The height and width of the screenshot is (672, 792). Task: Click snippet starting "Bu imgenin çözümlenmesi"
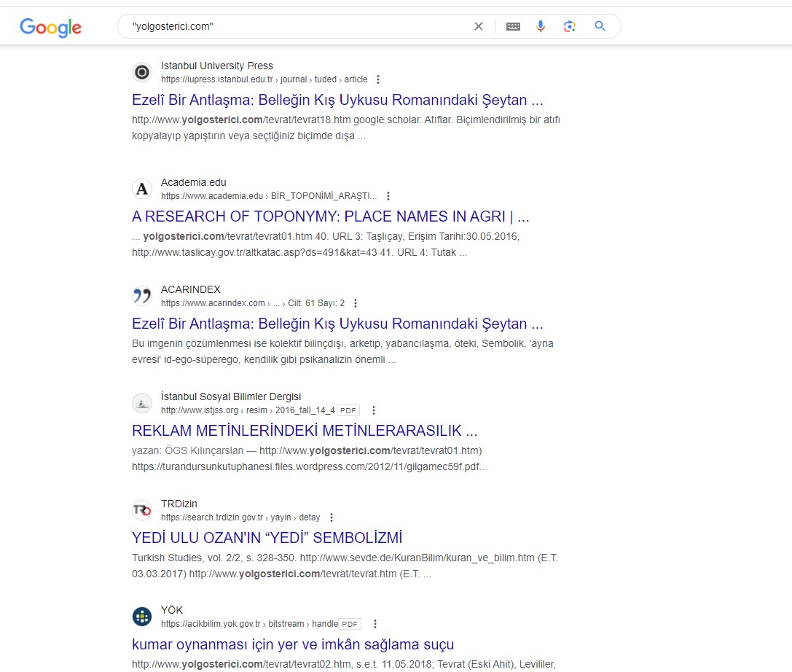(342, 351)
